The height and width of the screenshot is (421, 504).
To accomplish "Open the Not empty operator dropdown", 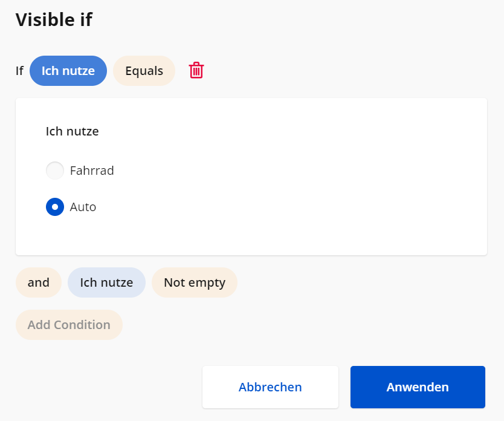I will pos(194,282).
